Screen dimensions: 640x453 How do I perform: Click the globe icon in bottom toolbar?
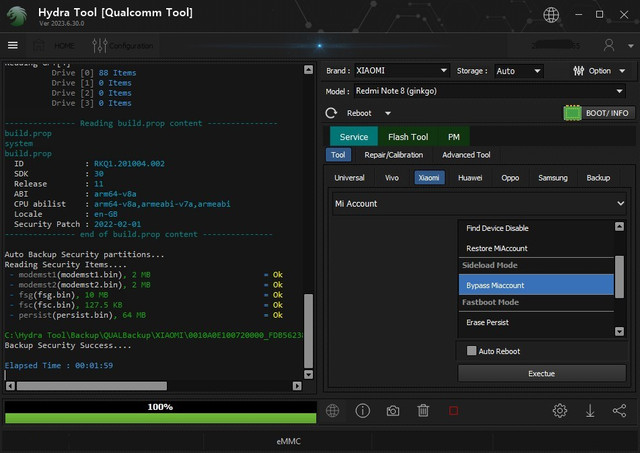(333, 411)
